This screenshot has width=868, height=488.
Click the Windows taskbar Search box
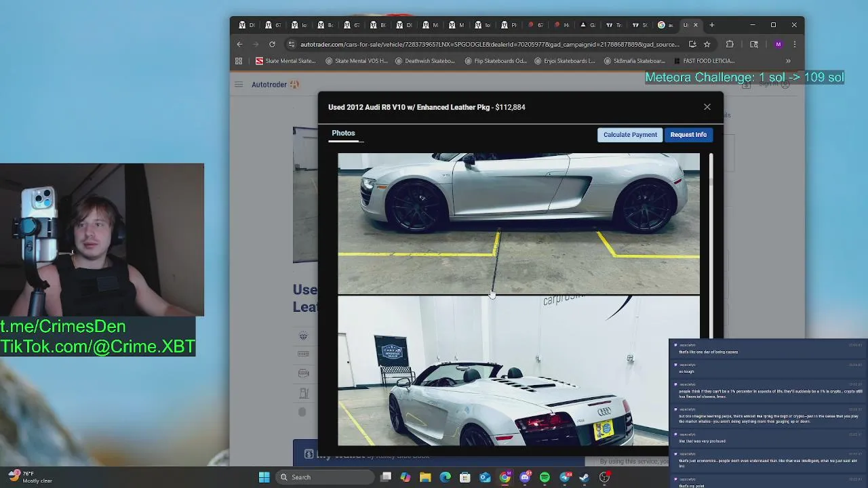tap(326, 477)
